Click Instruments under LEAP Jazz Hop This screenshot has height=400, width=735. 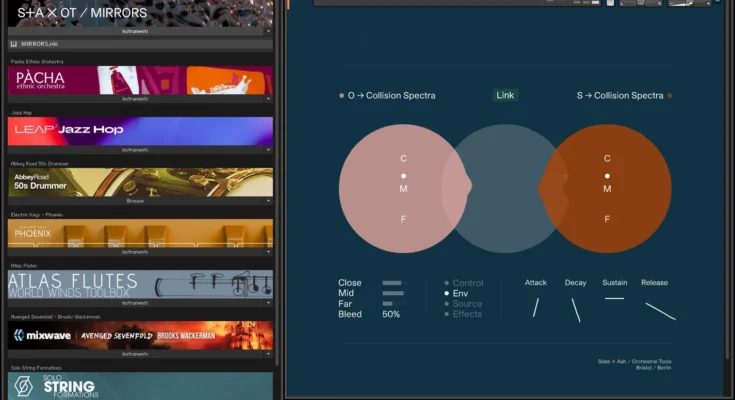click(135, 150)
